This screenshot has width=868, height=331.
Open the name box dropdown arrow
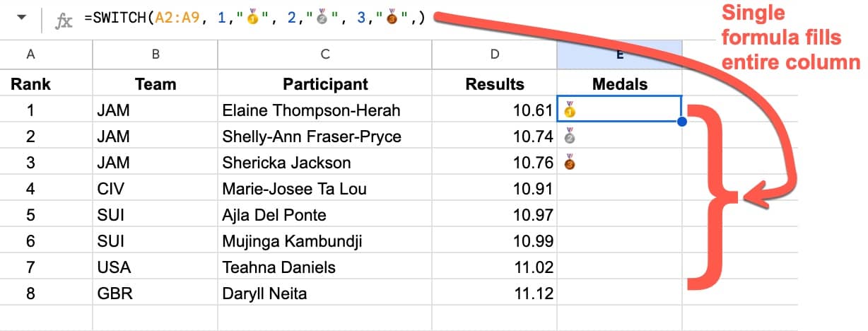coord(21,19)
